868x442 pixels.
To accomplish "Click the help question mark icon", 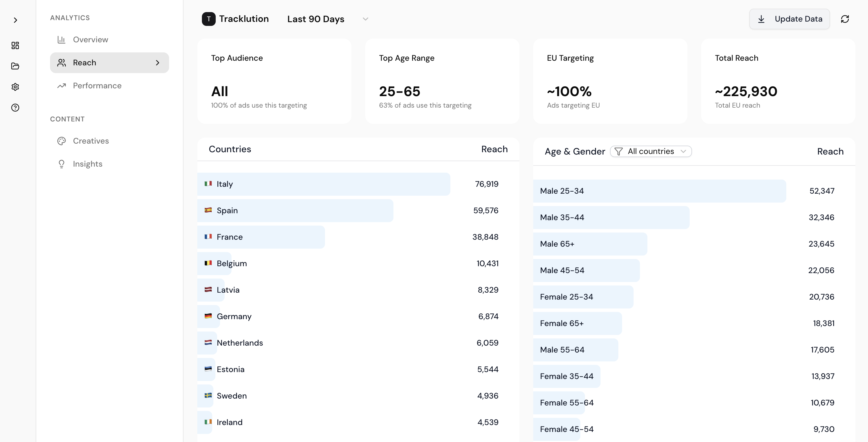I will point(15,108).
